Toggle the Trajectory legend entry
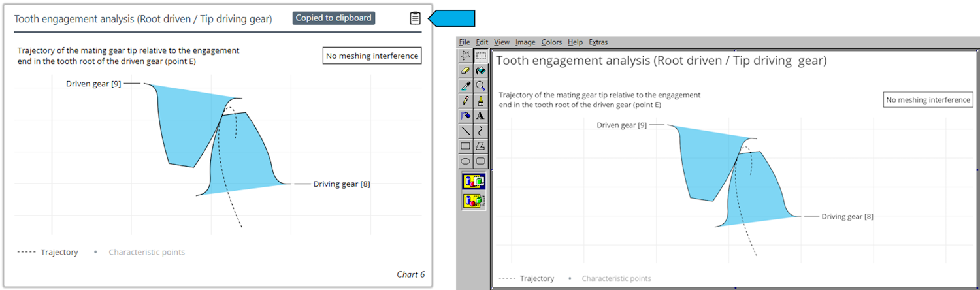The width and height of the screenshot is (980, 290). coord(48,252)
